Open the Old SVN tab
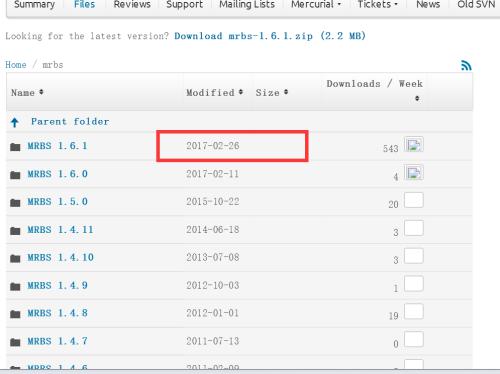The height and width of the screenshot is (374, 500). tap(476, 4)
